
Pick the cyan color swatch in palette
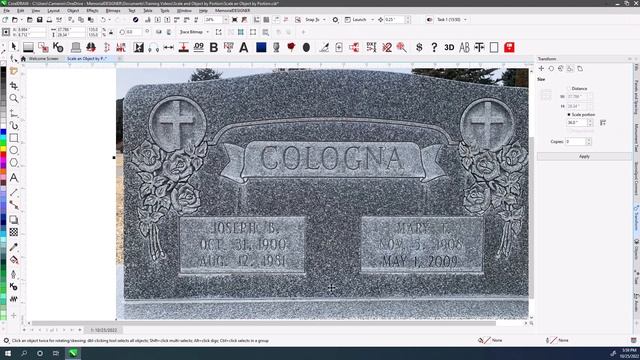(3, 138)
